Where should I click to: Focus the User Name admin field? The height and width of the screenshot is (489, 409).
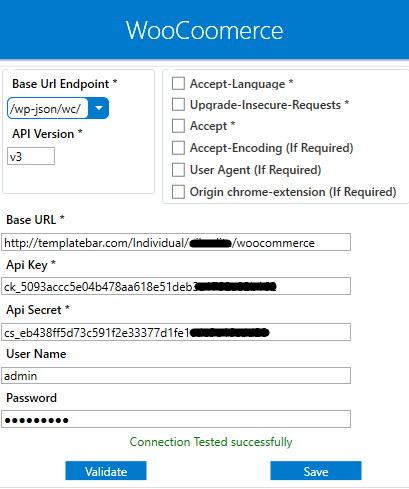[176, 376]
